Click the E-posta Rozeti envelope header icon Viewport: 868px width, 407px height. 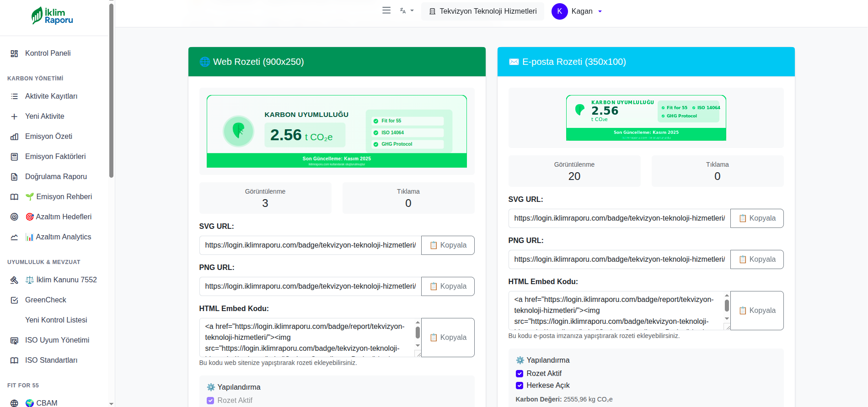tap(514, 62)
